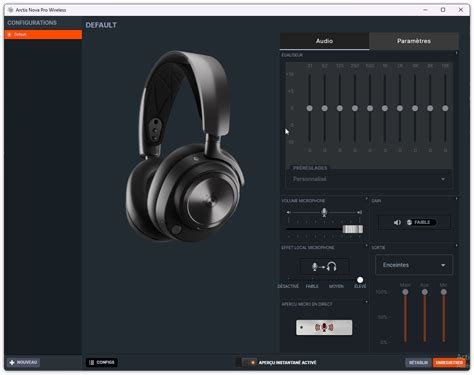
Task: Toggle the Gain switch labeled FAIBLE
Action: click(x=421, y=222)
